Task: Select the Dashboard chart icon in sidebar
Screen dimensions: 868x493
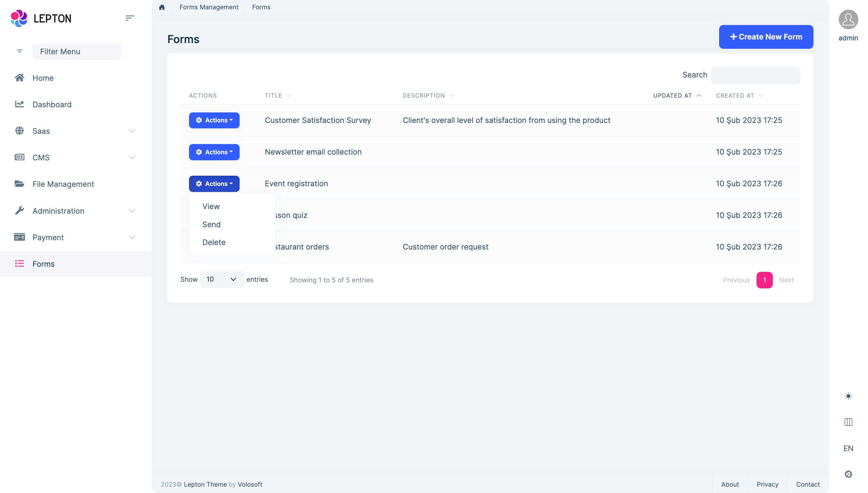Action: [19, 104]
